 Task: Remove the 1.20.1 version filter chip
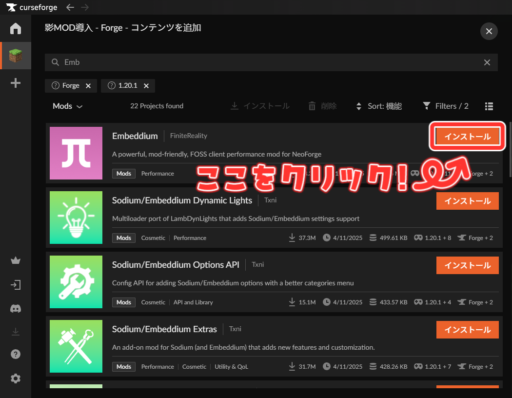(x=146, y=86)
